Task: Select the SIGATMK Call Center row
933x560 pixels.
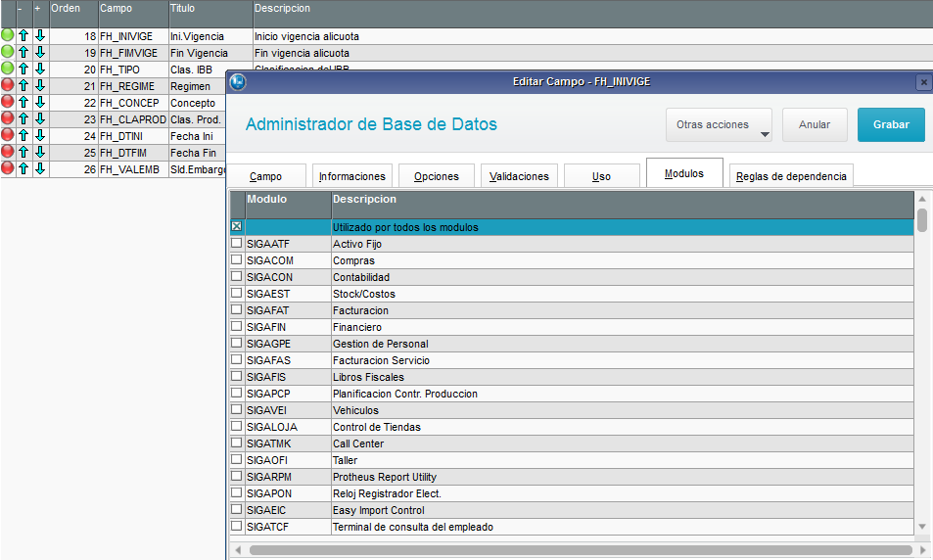Action: [x=572, y=443]
